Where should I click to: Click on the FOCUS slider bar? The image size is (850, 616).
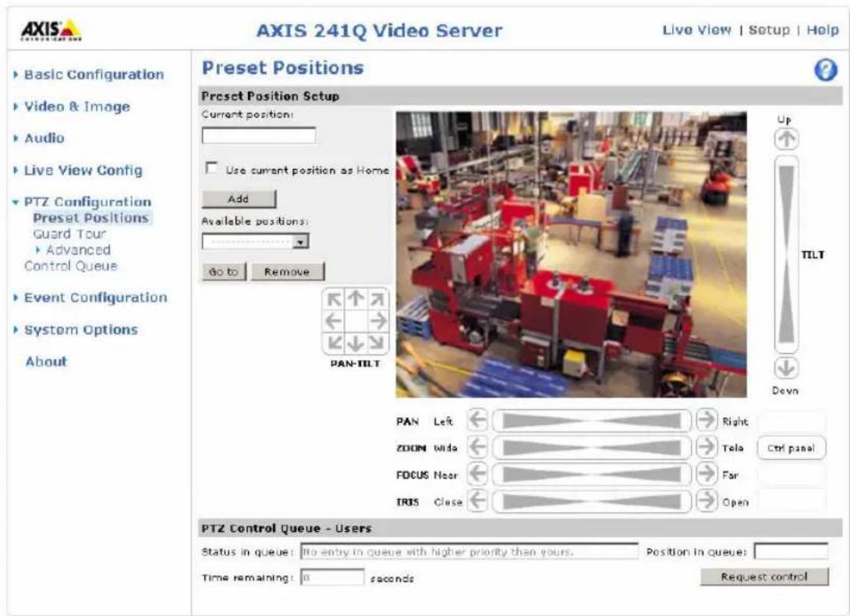(x=591, y=474)
